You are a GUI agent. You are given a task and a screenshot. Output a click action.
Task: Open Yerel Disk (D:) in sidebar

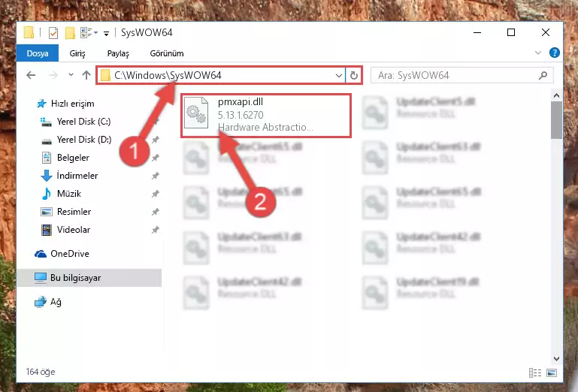click(76, 140)
